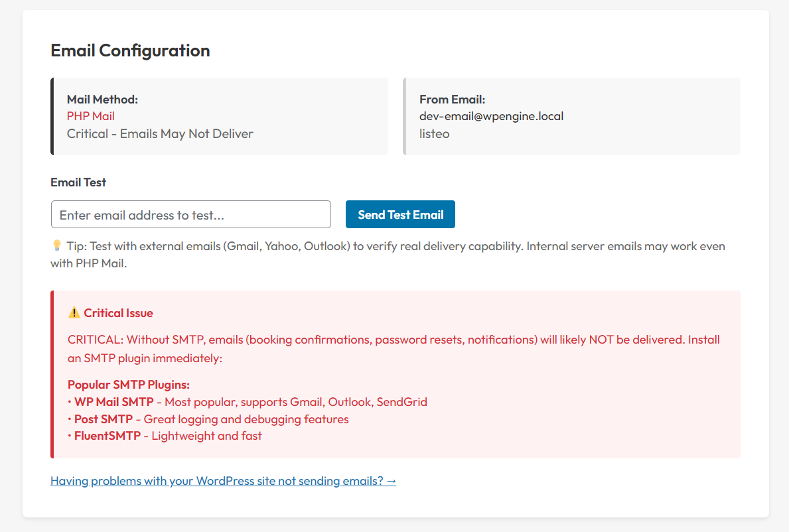The image size is (789, 532).
Task: Click the Email Configuration heading
Action: [130, 50]
